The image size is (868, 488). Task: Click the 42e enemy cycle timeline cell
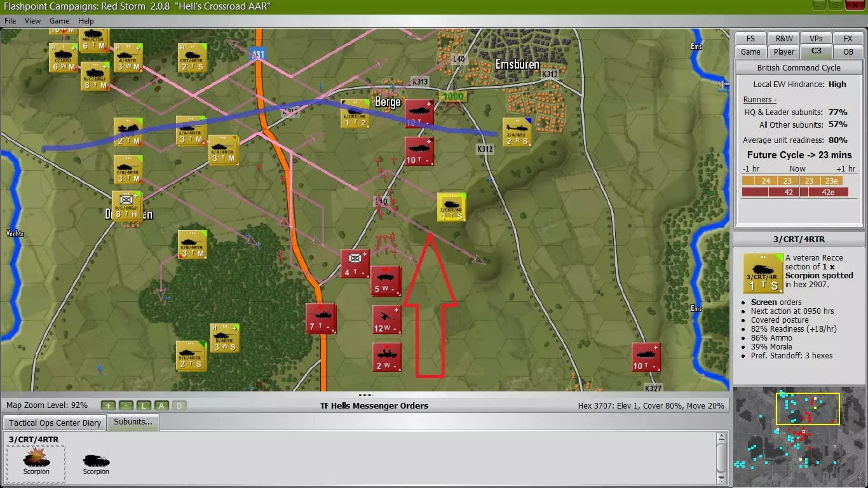(x=829, y=192)
